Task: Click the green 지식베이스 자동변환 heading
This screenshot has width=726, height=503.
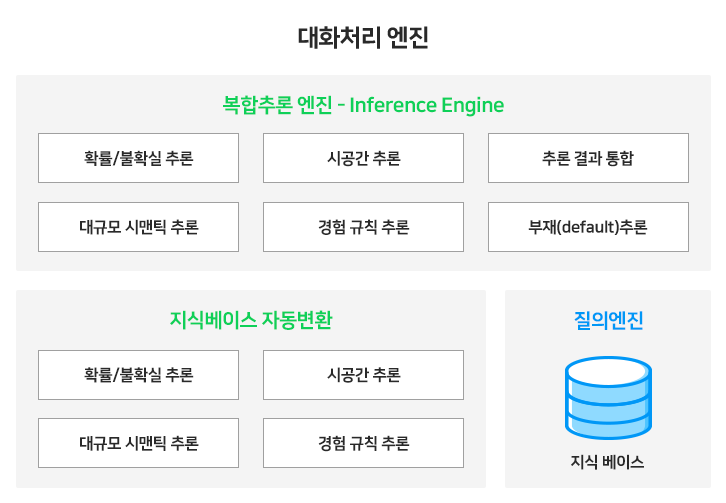Action: coord(251,320)
